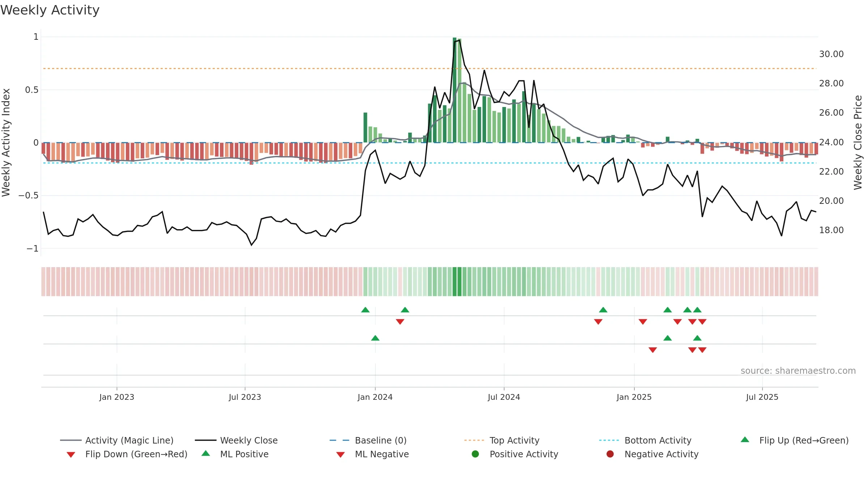Click the darkest green heatmap strip cell
Viewport: 868px width, 488px height.
(455, 282)
